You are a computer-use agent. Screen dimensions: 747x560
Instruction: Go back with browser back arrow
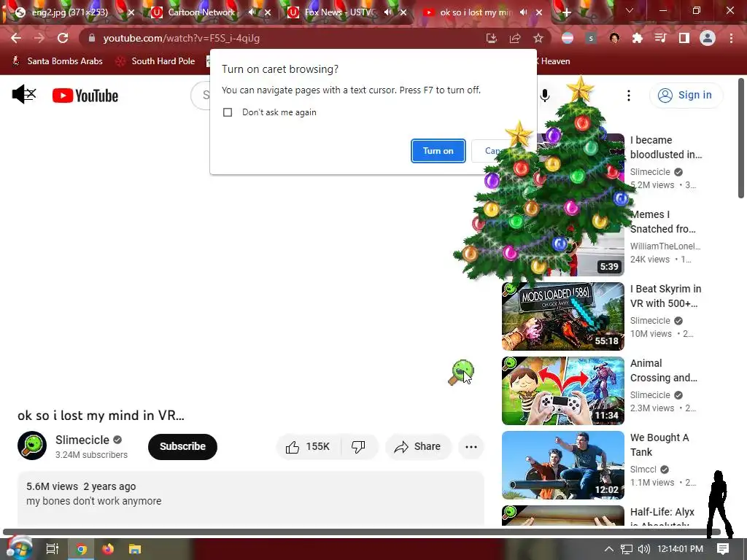pos(16,38)
